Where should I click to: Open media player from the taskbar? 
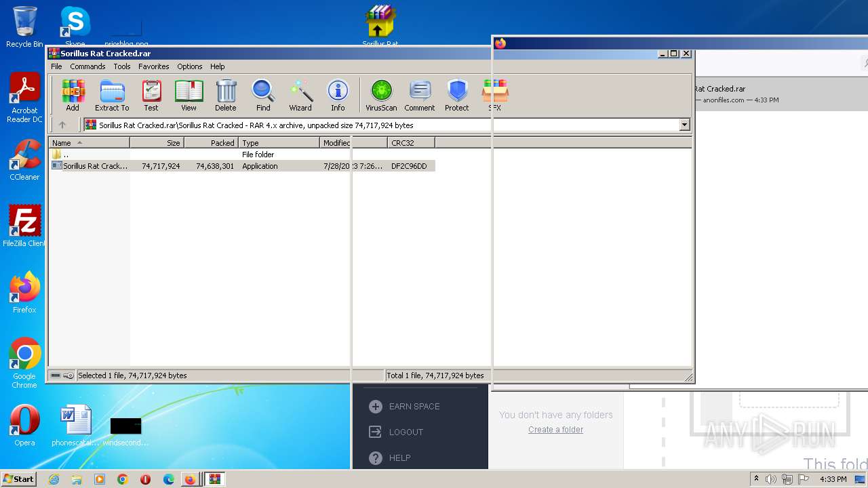tap(100, 479)
